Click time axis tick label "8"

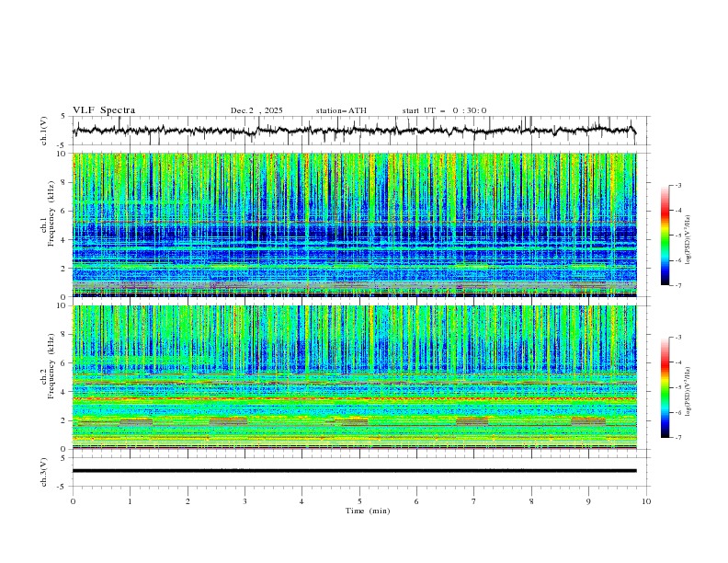(x=531, y=501)
